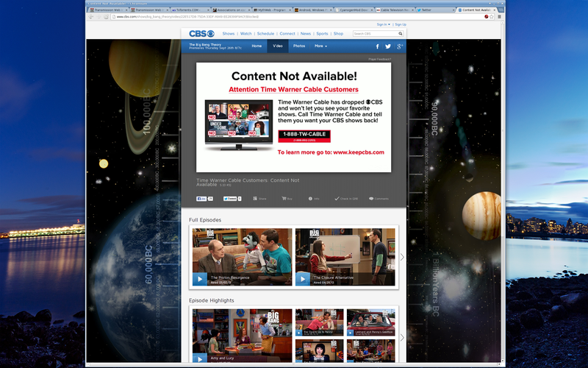
Task: Close the Content Not Available tab
Action: click(494, 10)
